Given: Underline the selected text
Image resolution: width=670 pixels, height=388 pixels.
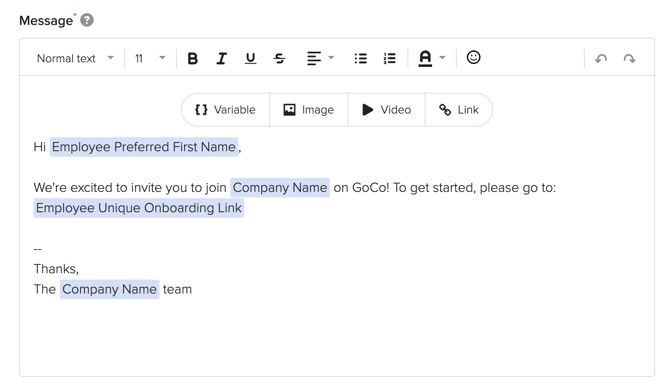Looking at the screenshot, I should pos(250,58).
